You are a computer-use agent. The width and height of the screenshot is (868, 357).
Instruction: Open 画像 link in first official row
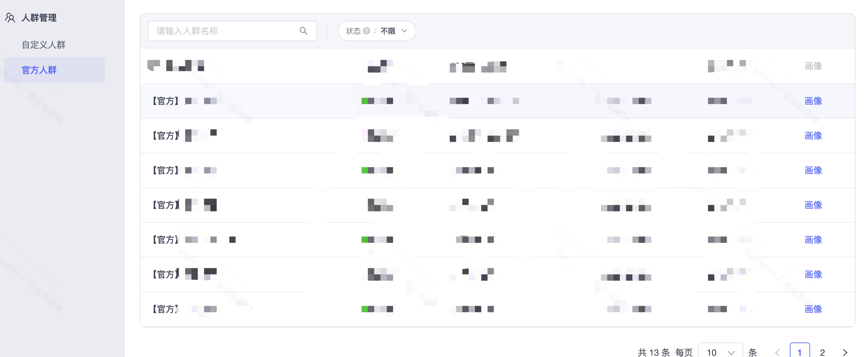coord(813,101)
